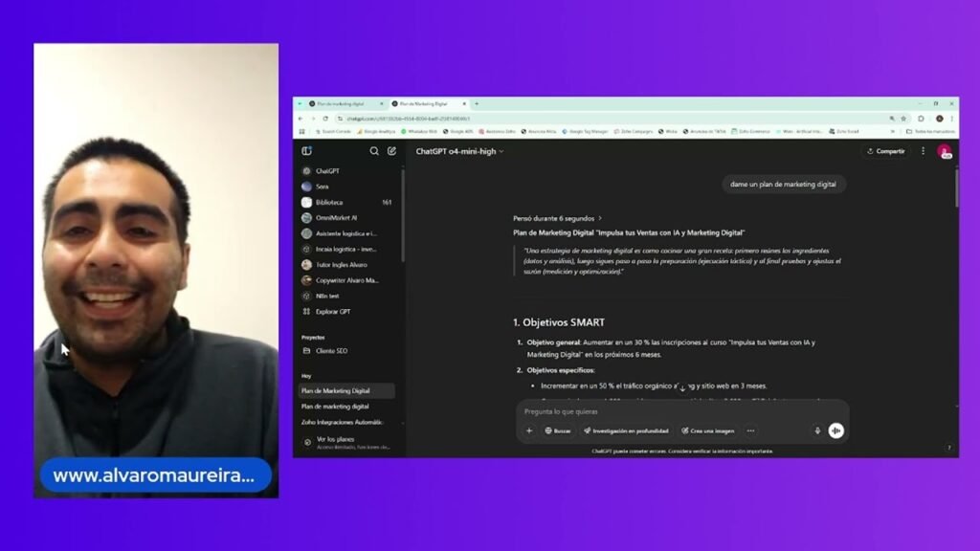Viewport: 980px width, 551px height.
Task: Click the plus attach icon in composer
Action: pos(528,430)
